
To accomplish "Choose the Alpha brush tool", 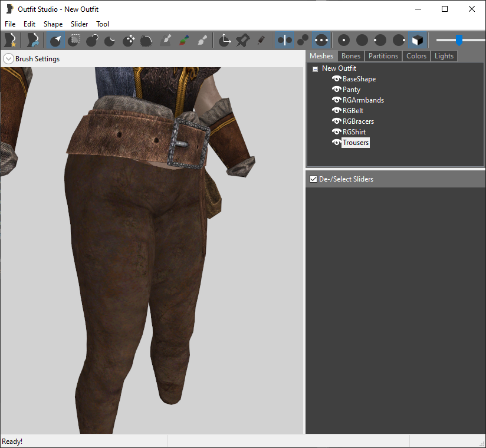I will [x=202, y=40].
